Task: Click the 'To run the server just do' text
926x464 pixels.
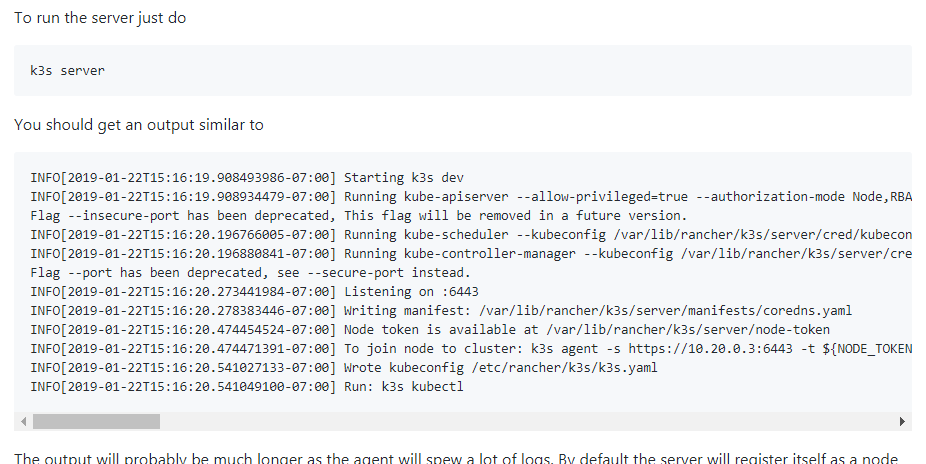Action: tap(100, 18)
